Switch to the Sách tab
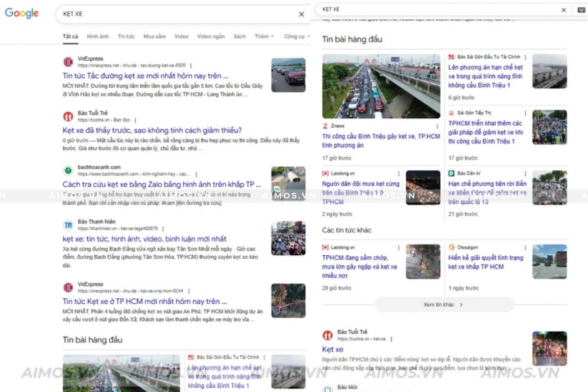 (240, 36)
